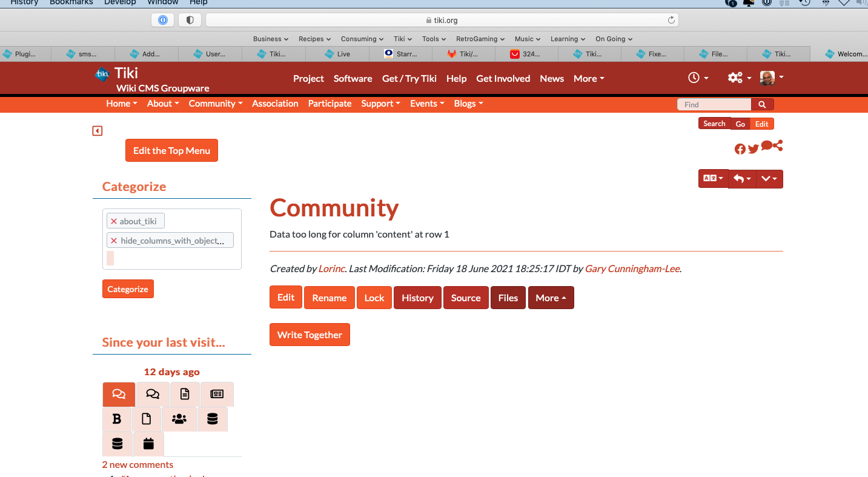Click the Find search input field
This screenshot has width=868, height=477.
click(714, 104)
